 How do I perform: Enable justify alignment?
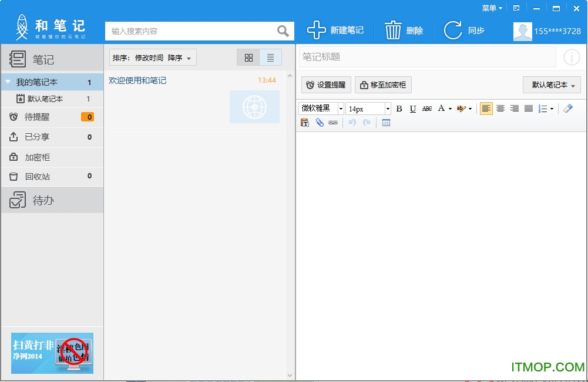[528, 109]
